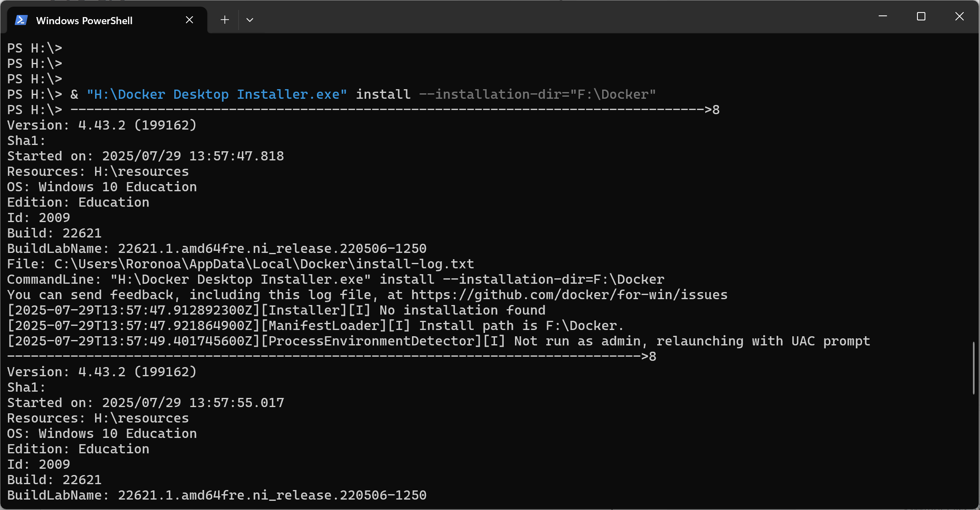Click the --installation-dir="F:\Docker" argument
980x510 pixels.
coord(538,94)
